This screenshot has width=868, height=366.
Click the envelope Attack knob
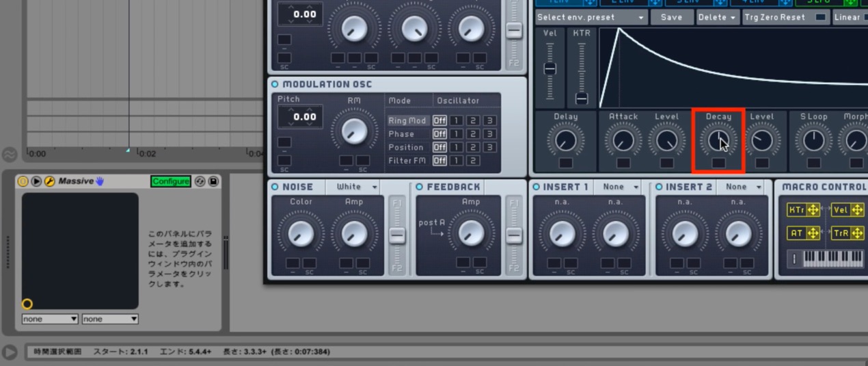point(623,141)
